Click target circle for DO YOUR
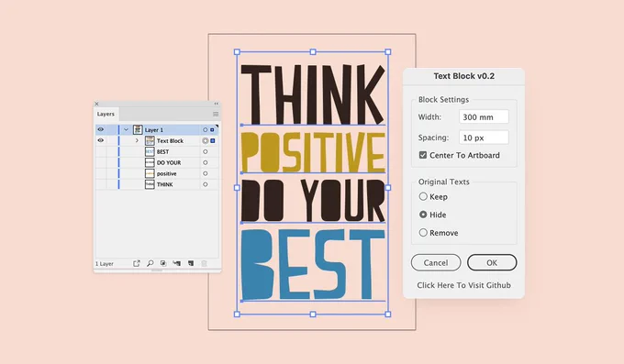Screen dimensions: 624x364 pos(206,162)
